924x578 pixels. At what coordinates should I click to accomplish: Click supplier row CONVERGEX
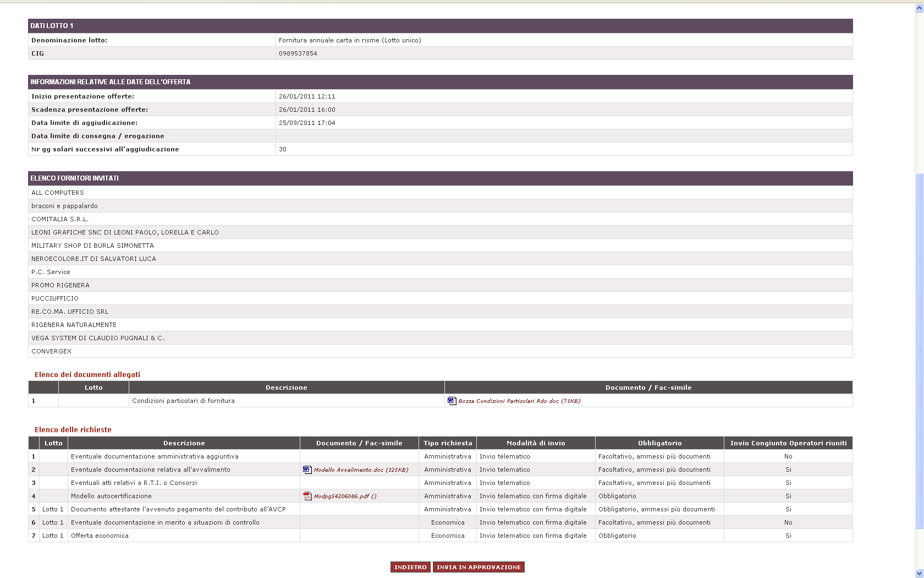440,351
